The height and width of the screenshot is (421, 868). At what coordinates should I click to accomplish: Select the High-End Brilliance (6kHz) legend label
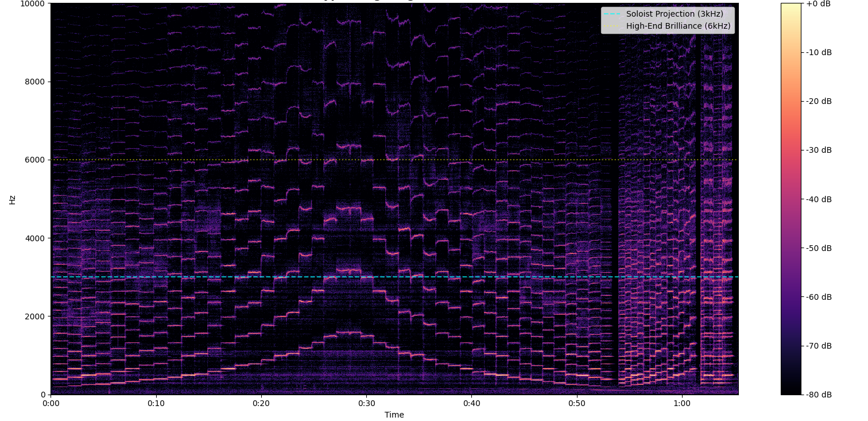[678, 26]
